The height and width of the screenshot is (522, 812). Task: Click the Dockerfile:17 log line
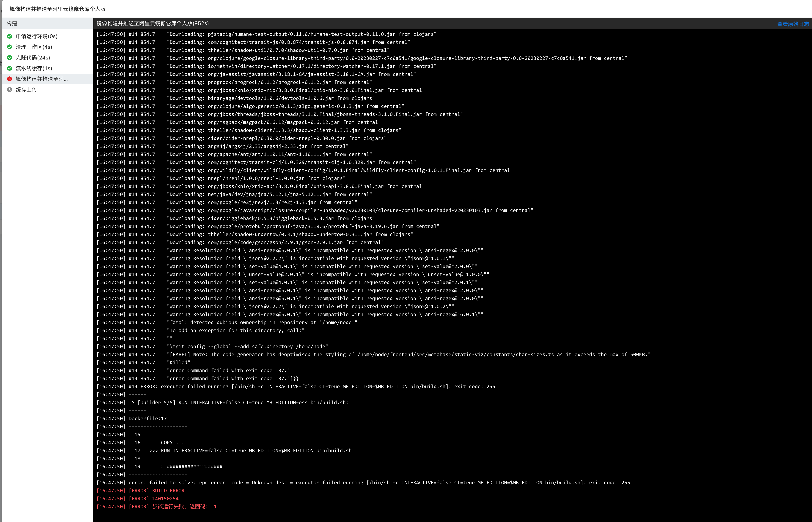pos(148,419)
